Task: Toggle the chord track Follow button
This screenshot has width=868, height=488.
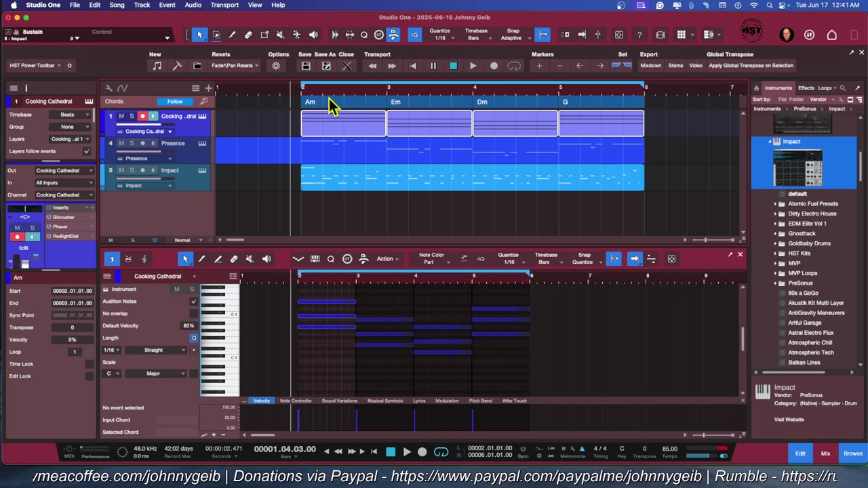Action: click(175, 102)
